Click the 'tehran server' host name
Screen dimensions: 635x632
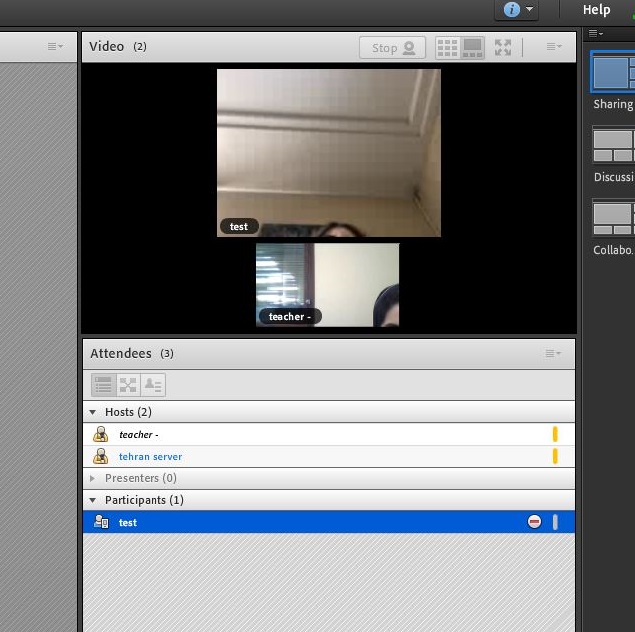[x=150, y=457]
